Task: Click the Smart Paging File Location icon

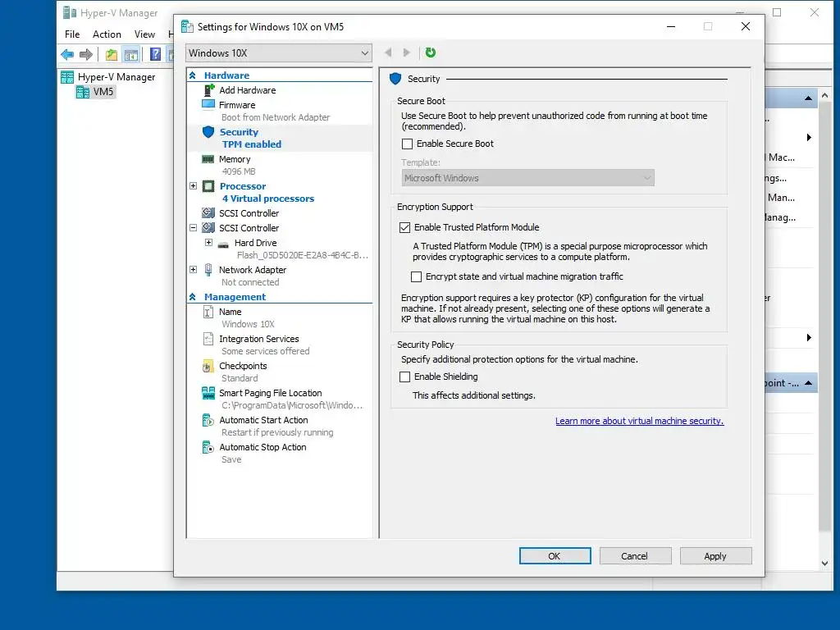Action: (208, 393)
